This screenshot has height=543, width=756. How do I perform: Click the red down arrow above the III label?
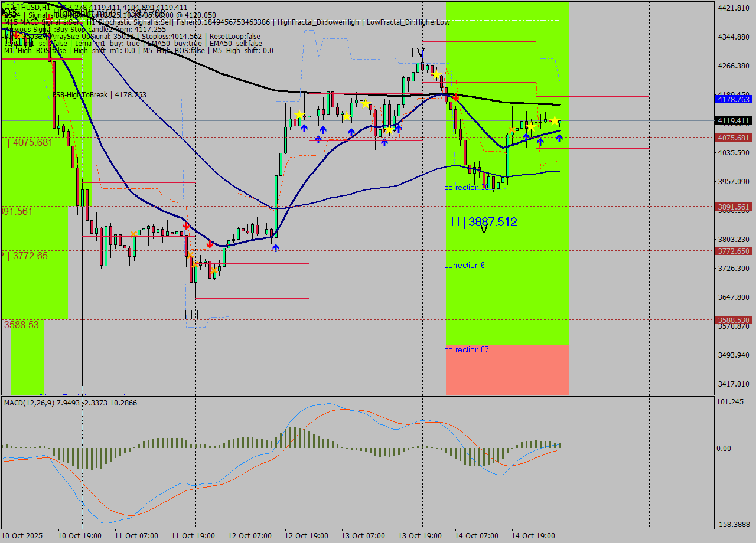coord(187,225)
